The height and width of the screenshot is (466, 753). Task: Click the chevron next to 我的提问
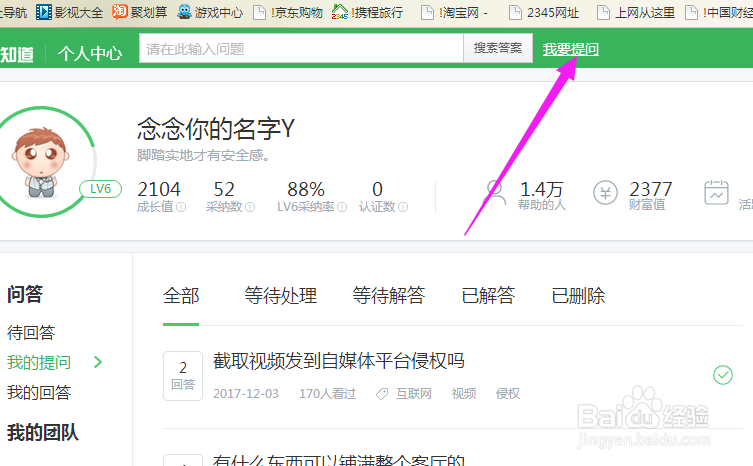(98, 362)
